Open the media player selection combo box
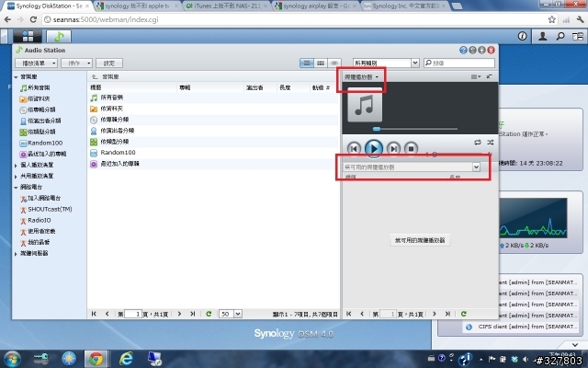 coord(412,167)
